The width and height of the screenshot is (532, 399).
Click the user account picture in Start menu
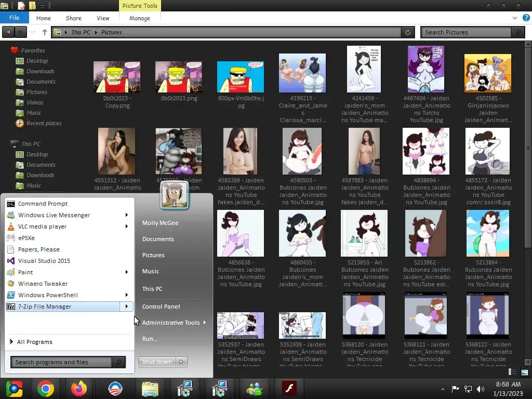coord(175,195)
